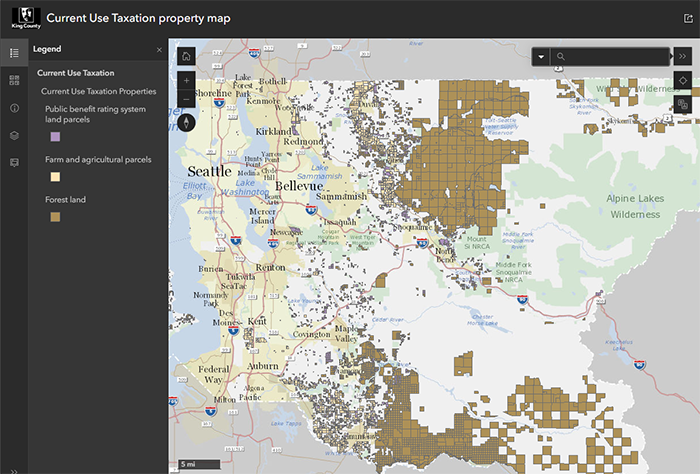
Task: Select 'Current Use Taxation' legend heading
Action: pyautogui.click(x=75, y=73)
